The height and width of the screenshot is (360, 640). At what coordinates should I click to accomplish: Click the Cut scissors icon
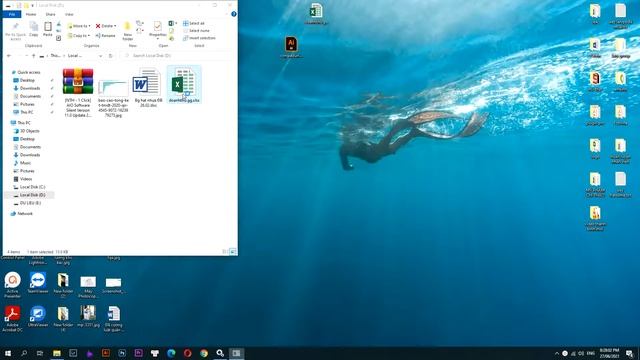tap(59, 24)
